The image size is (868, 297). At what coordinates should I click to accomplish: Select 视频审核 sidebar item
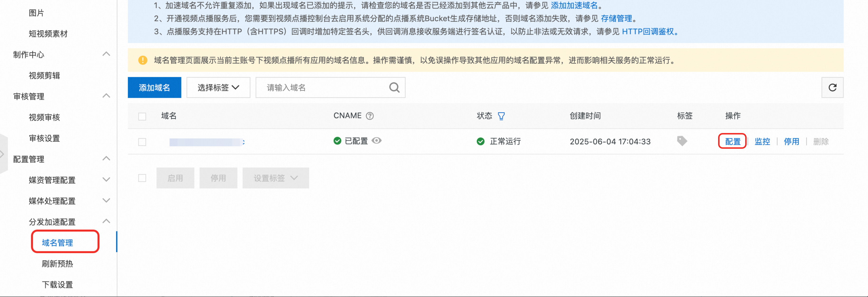coord(44,117)
